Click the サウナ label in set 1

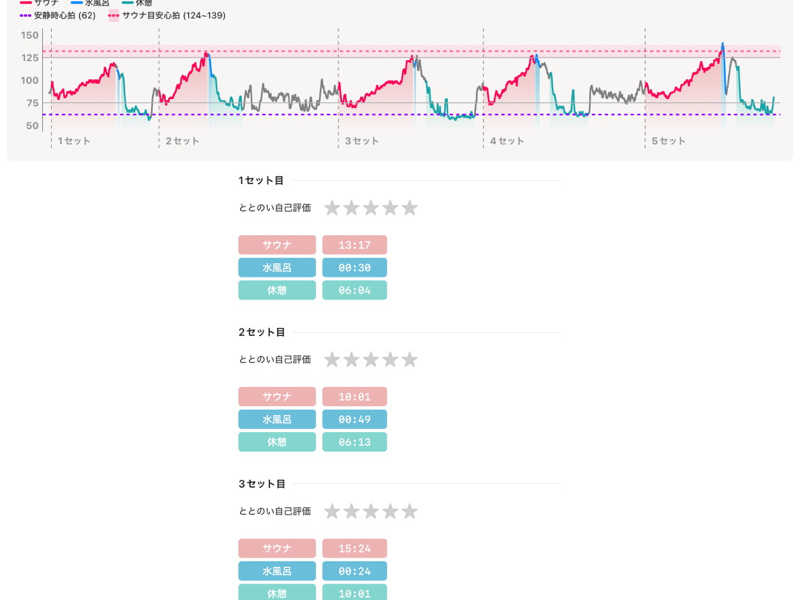point(277,245)
